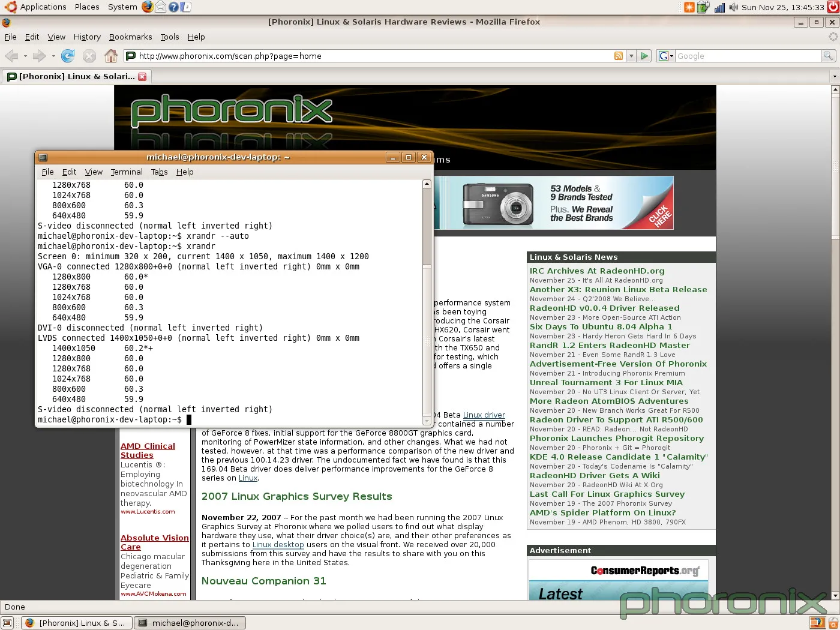Screen dimensions: 840x630
Task: Select the Phoronix Linux & Solaris browser tab
Action: (77, 76)
